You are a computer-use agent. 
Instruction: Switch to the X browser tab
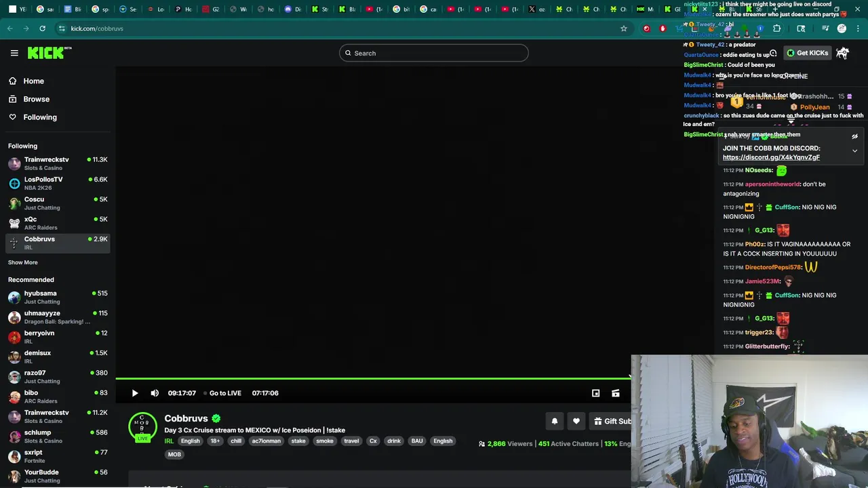pos(536,9)
